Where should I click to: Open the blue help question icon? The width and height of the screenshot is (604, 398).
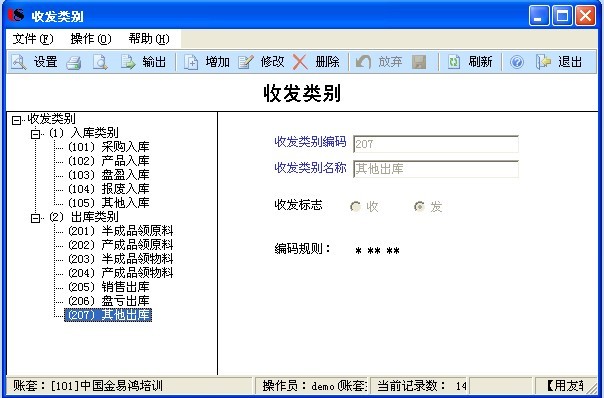tap(517, 62)
